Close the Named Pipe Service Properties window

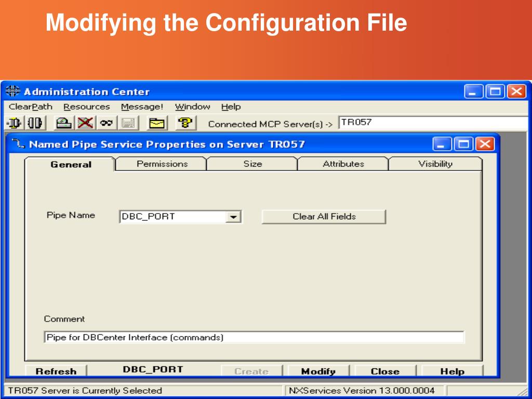pos(485,144)
